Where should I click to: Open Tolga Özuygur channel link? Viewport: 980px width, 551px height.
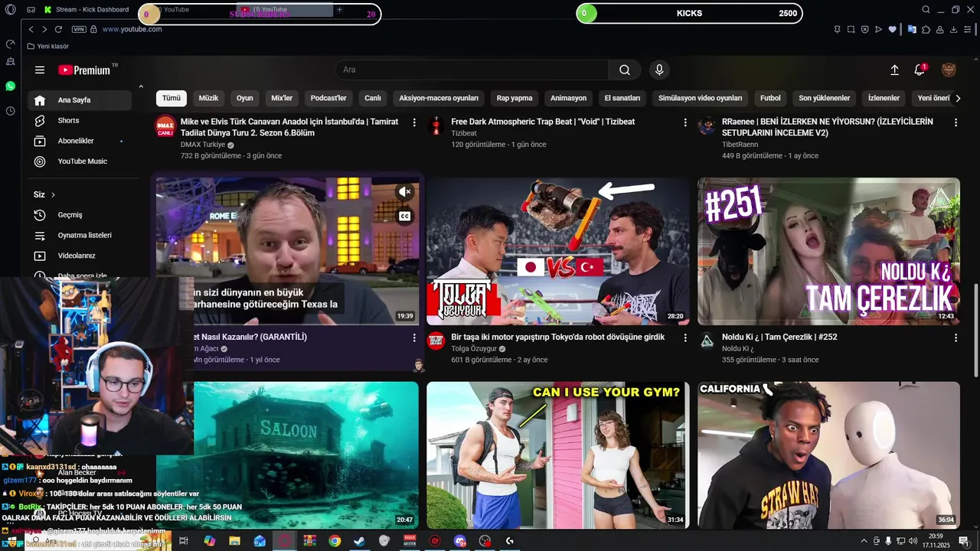point(473,349)
